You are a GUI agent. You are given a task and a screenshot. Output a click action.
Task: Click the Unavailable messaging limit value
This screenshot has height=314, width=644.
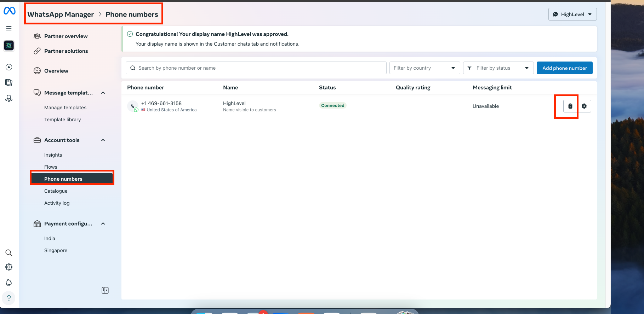click(486, 106)
